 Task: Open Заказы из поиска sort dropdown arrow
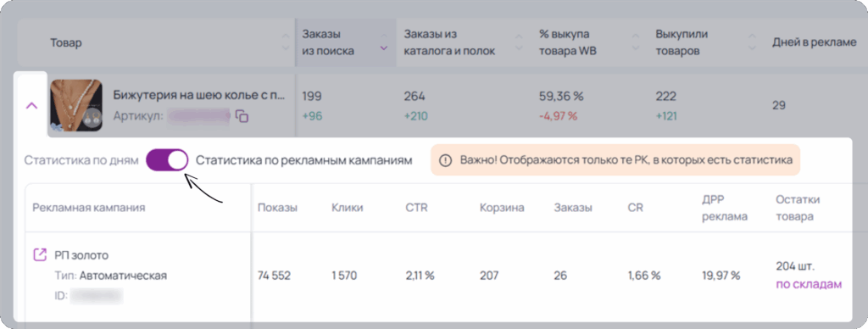coord(384,48)
